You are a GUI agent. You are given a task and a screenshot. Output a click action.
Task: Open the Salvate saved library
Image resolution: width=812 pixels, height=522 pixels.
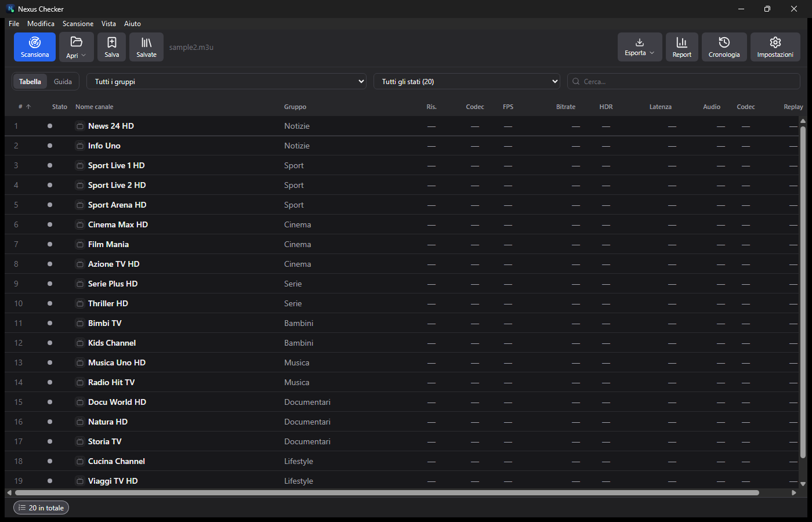pyautogui.click(x=146, y=47)
